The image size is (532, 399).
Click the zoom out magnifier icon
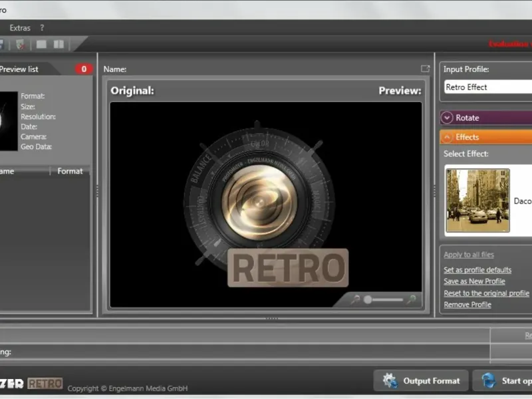tap(355, 300)
